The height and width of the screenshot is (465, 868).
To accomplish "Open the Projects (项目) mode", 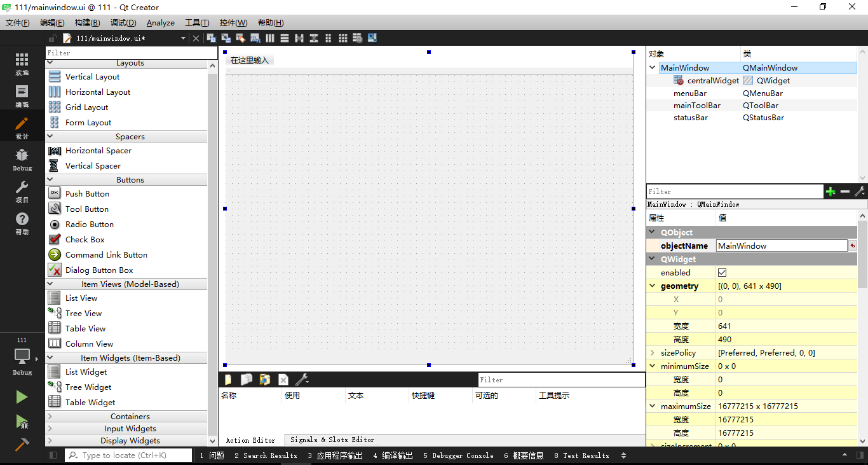I will pos(22,191).
